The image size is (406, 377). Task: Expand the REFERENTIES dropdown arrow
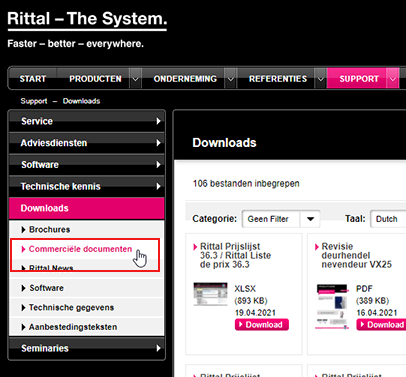point(321,79)
